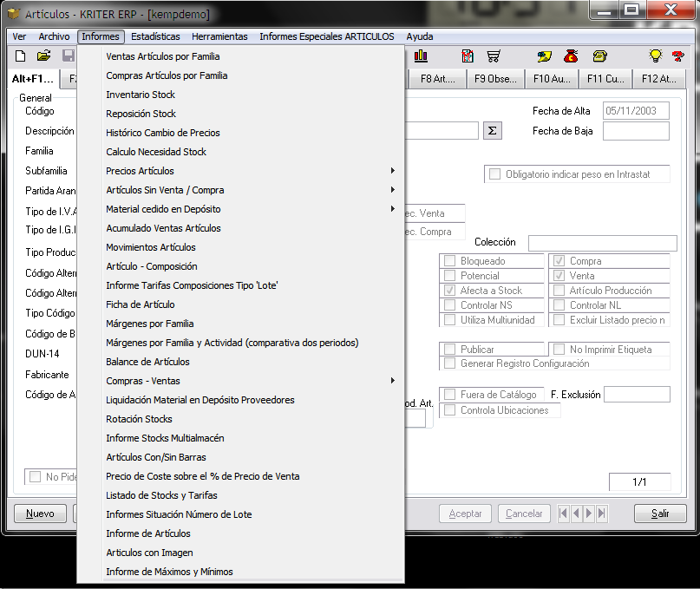The height and width of the screenshot is (589, 700).
Task: Open Informes Especiales ARTICULOS menu
Action: point(327,36)
